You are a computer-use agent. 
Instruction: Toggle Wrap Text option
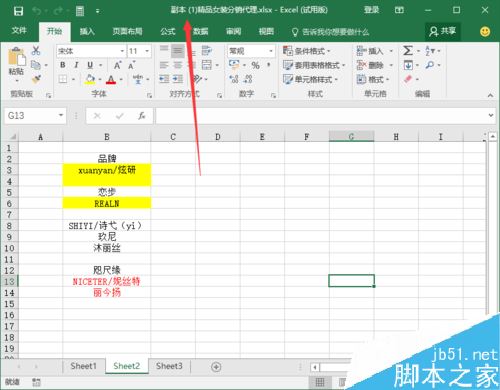(207, 51)
